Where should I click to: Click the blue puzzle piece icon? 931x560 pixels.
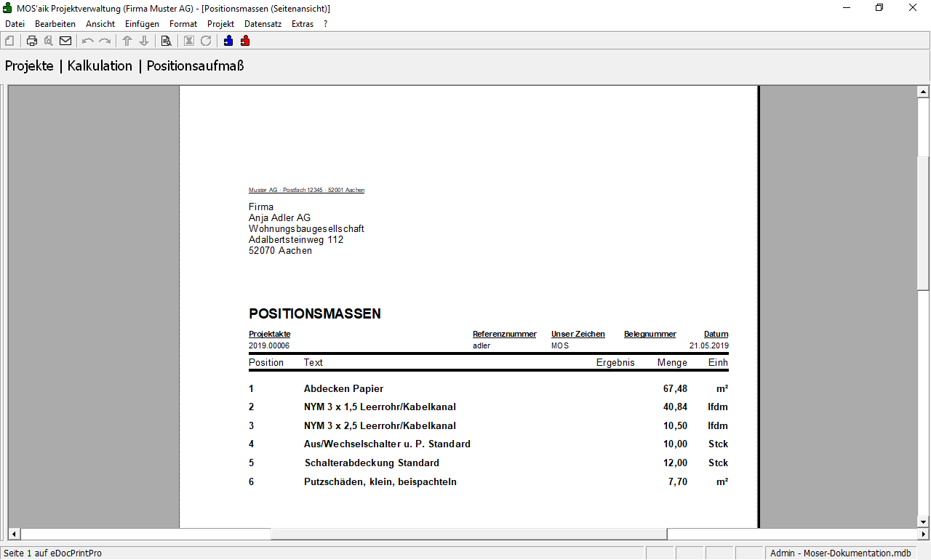point(228,41)
